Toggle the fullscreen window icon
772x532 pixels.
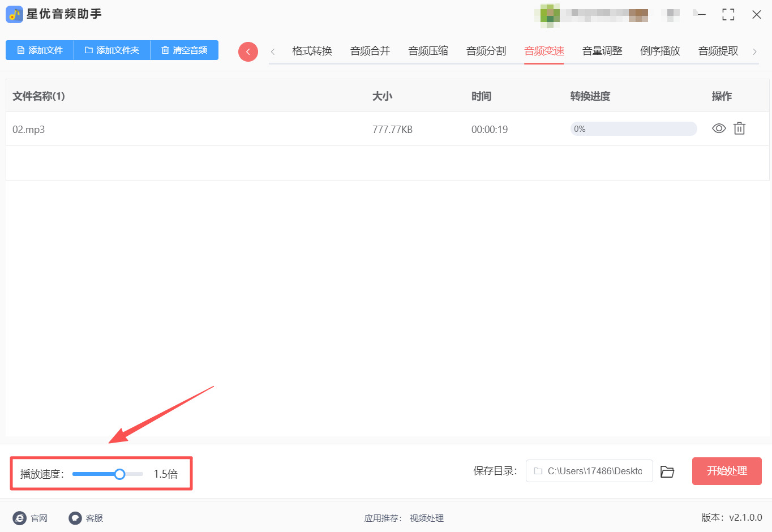point(728,15)
